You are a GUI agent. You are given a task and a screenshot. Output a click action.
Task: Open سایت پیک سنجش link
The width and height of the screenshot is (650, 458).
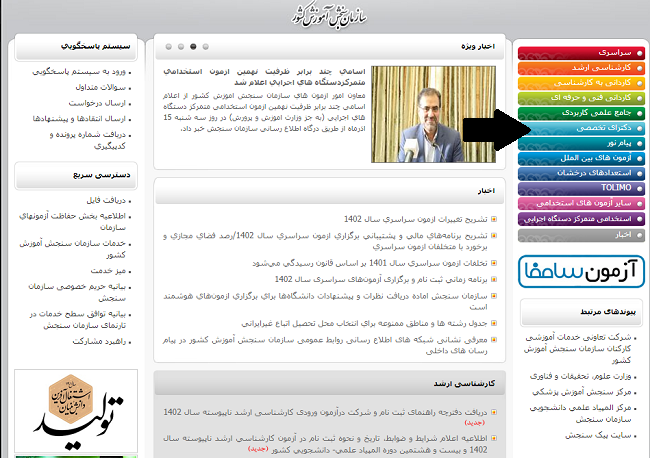click(x=598, y=435)
